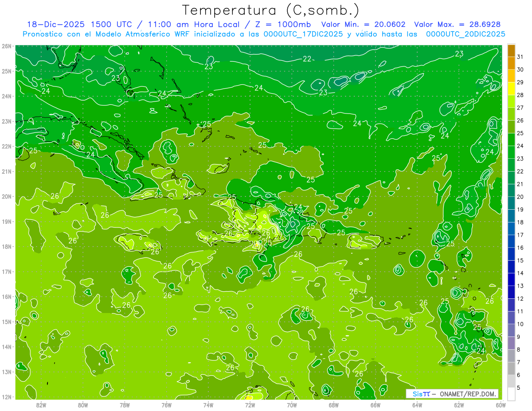Click the 82W longitude axis label
This screenshot has width=532, height=411.
(41, 405)
